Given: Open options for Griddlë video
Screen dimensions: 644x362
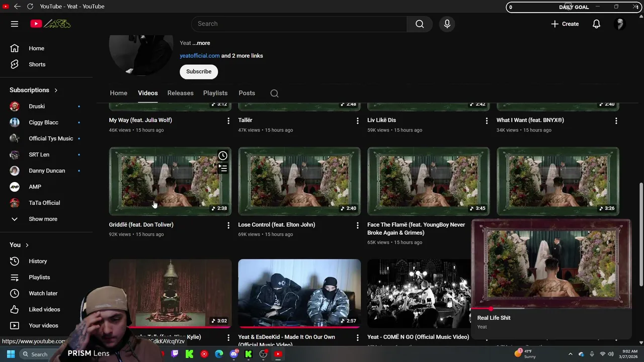Looking at the screenshot, I should pyautogui.click(x=228, y=225).
